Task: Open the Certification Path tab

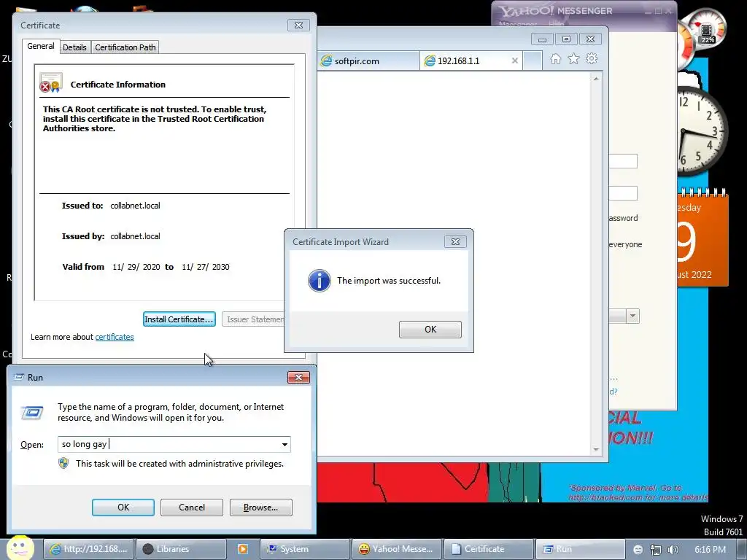Action: click(x=125, y=47)
